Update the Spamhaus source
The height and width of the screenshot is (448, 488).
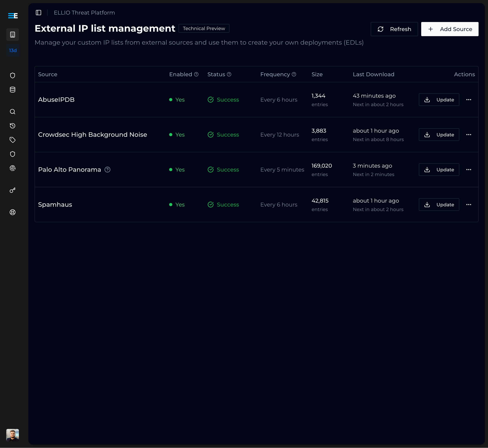click(x=439, y=205)
